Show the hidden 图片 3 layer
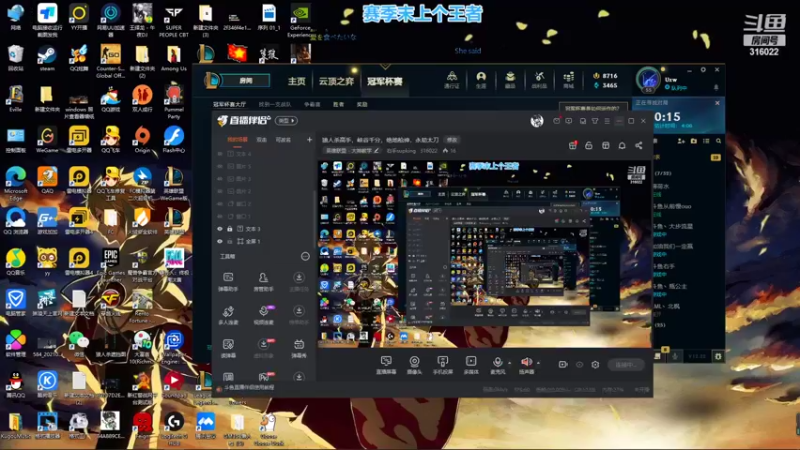Viewport: 800px width, 450px height. click(x=220, y=179)
